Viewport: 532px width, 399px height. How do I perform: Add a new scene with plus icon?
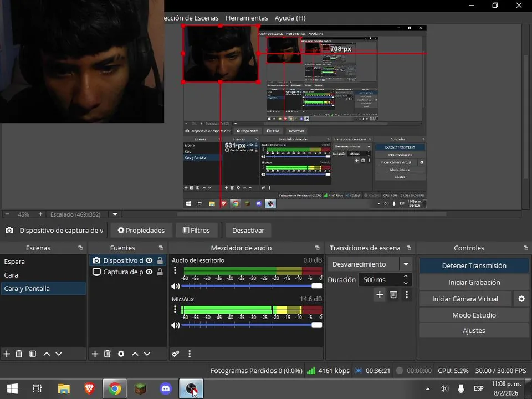pyautogui.click(x=7, y=354)
